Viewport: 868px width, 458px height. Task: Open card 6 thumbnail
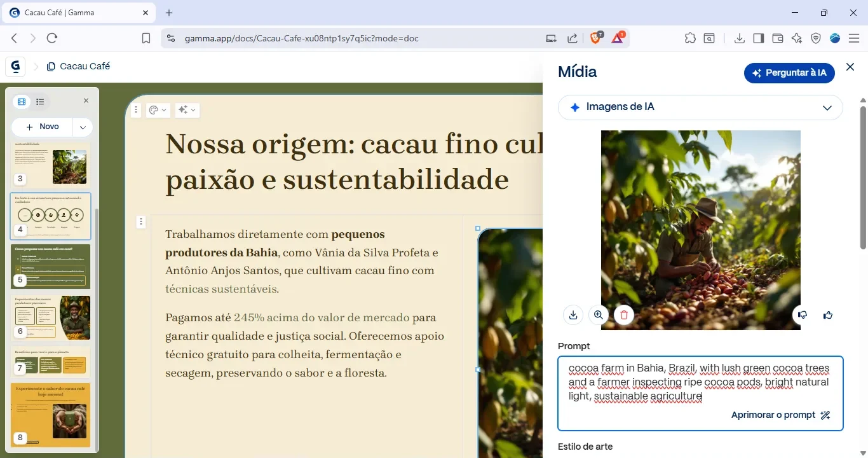click(x=51, y=317)
